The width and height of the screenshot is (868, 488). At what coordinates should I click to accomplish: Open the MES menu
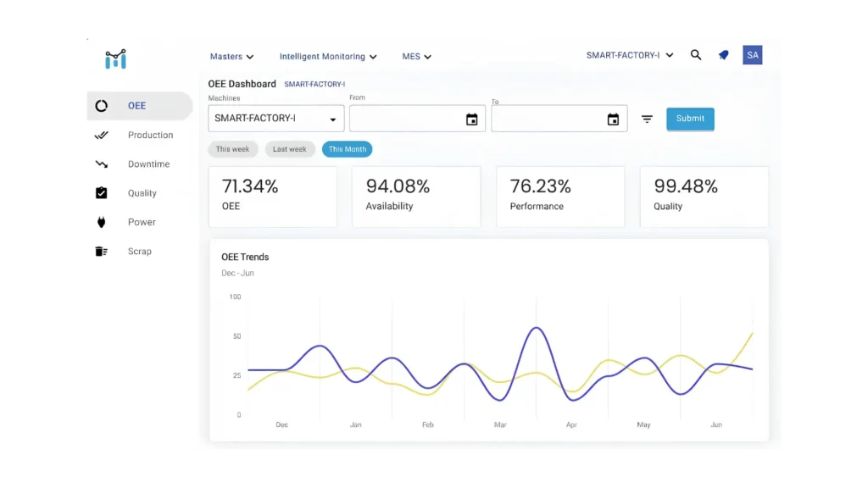[x=416, y=57]
